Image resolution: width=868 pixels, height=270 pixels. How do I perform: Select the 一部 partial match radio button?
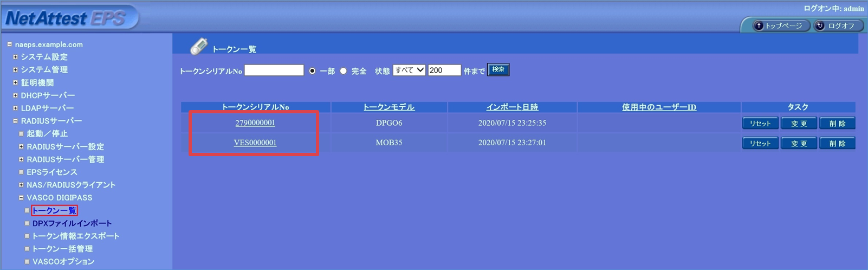click(312, 71)
